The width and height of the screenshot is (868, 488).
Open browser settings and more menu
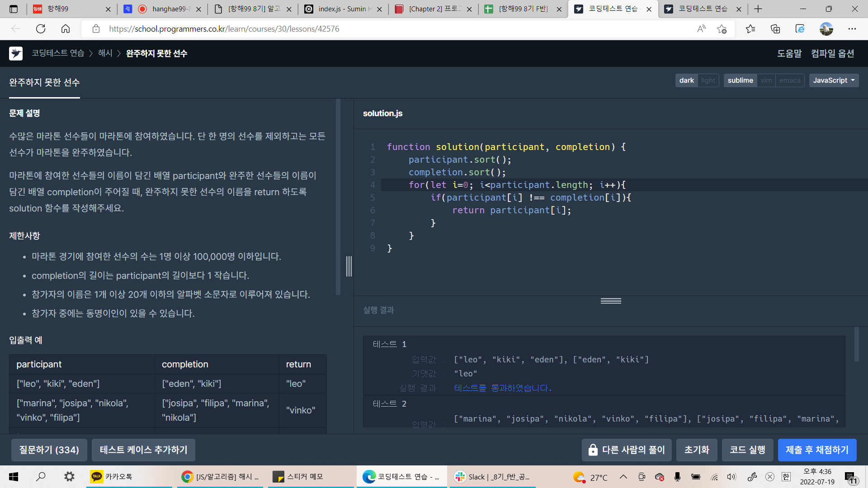pyautogui.click(x=852, y=29)
